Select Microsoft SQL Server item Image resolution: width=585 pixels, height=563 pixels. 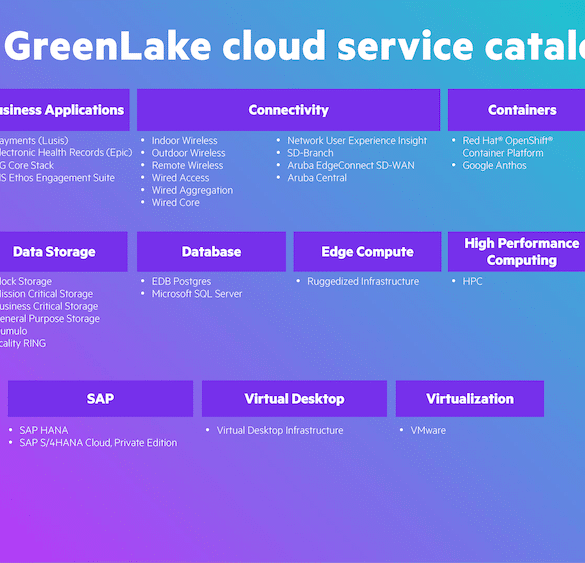tap(197, 294)
